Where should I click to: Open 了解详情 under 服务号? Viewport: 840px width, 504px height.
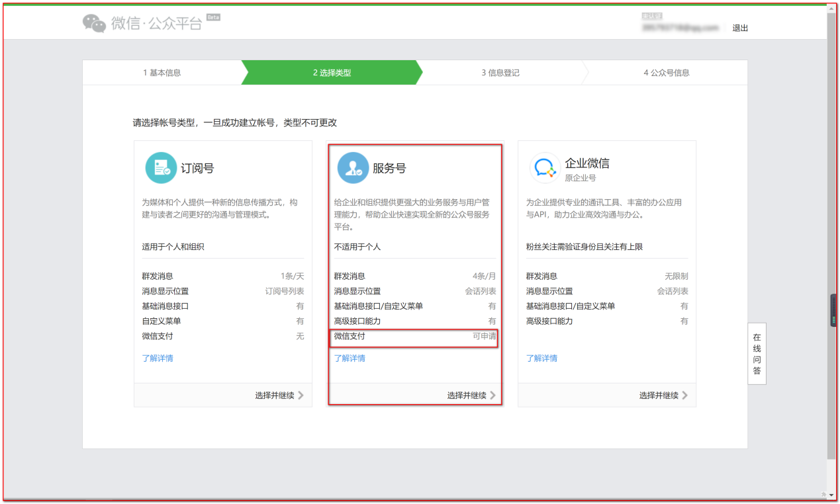(350, 358)
